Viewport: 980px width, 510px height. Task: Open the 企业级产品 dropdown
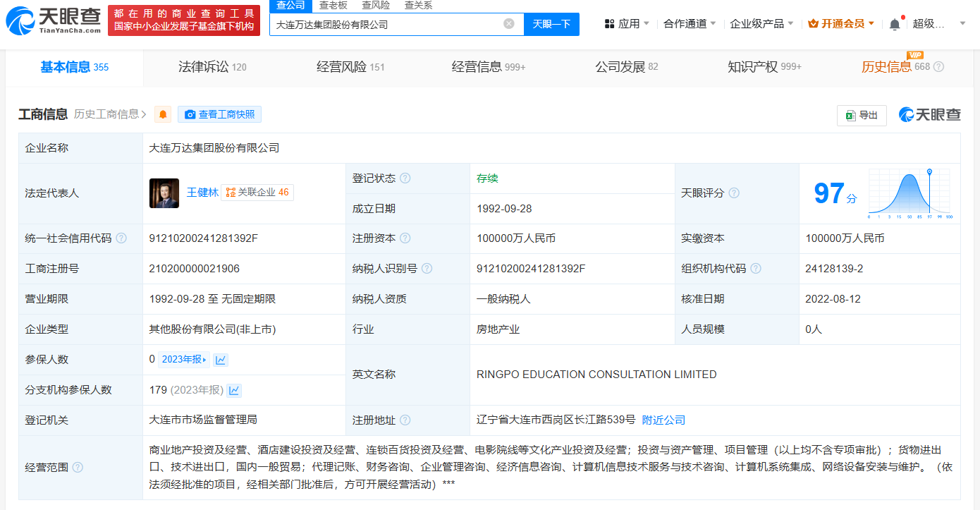click(761, 24)
